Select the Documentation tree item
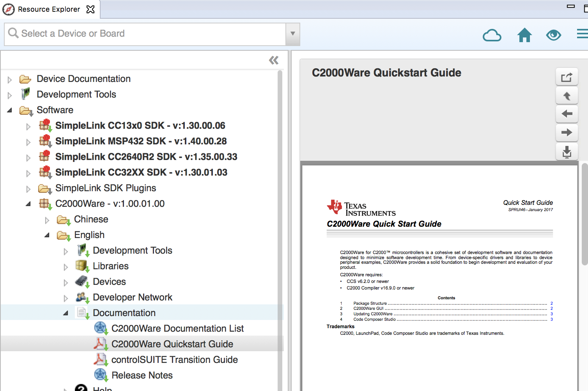 point(124,313)
